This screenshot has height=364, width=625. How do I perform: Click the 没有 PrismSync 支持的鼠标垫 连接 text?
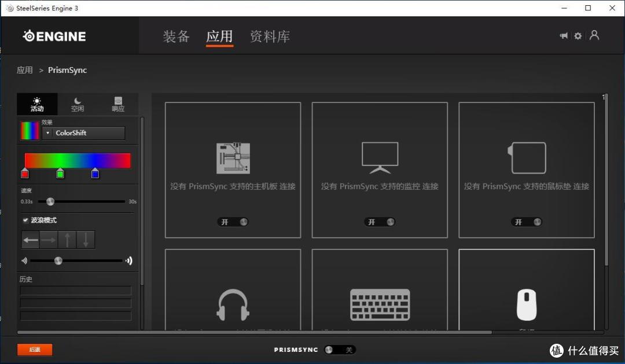[527, 186]
